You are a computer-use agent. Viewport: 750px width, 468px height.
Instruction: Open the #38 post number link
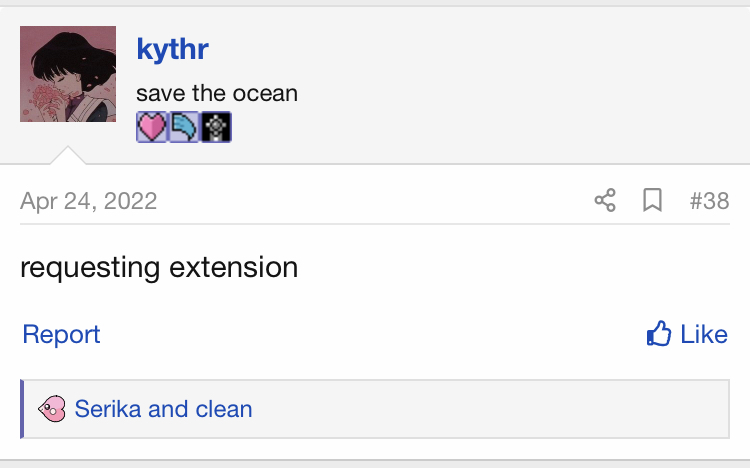[x=709, y=201]
